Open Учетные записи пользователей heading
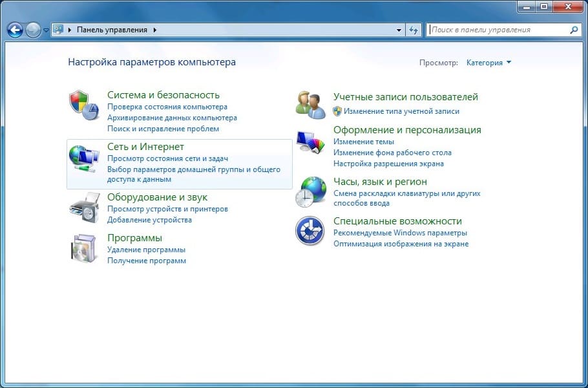 click(x=406, y=97)
